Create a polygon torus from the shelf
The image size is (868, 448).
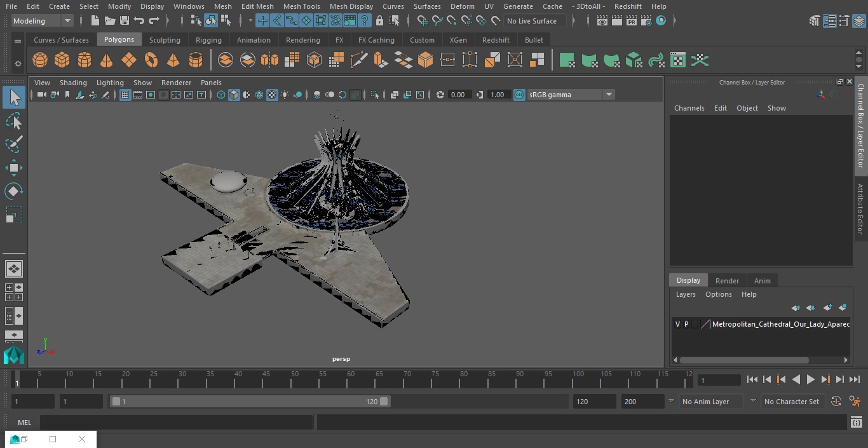pyautogui.click(x=151, y=60)
